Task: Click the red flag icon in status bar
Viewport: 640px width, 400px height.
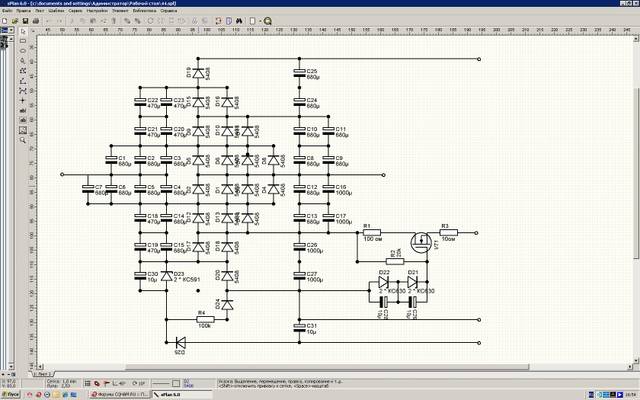Action: pyautogui.click(x=107, y=383)
